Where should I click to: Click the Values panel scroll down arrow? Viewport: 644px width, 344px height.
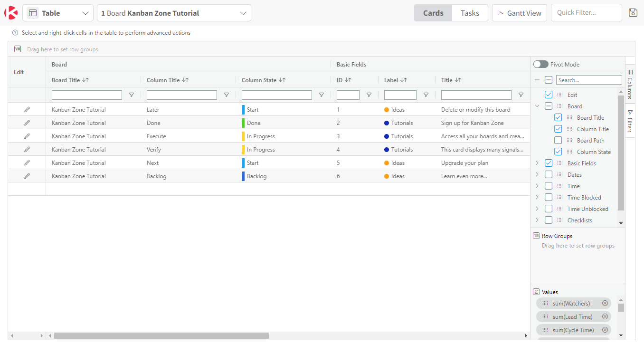(x=621, y=335)
